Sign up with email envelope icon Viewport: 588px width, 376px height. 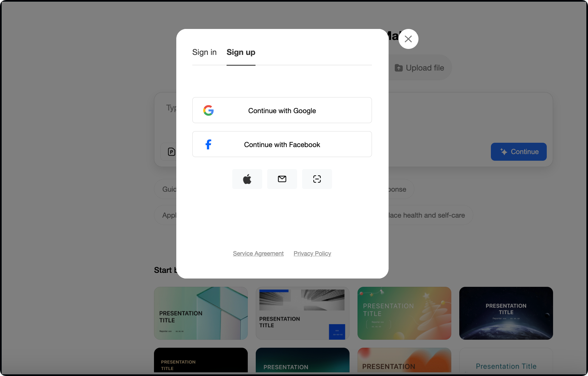pyautogui.click(x=282, y=179)
